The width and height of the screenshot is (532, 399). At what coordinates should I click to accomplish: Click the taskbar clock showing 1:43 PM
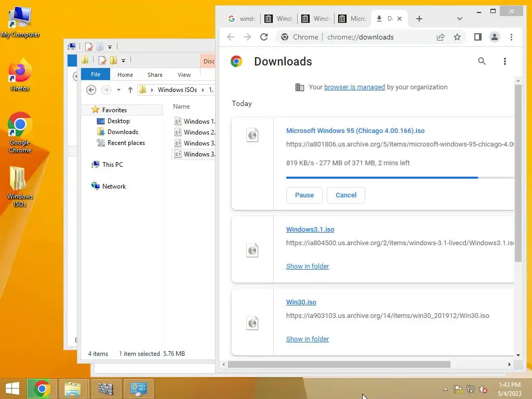509,389
